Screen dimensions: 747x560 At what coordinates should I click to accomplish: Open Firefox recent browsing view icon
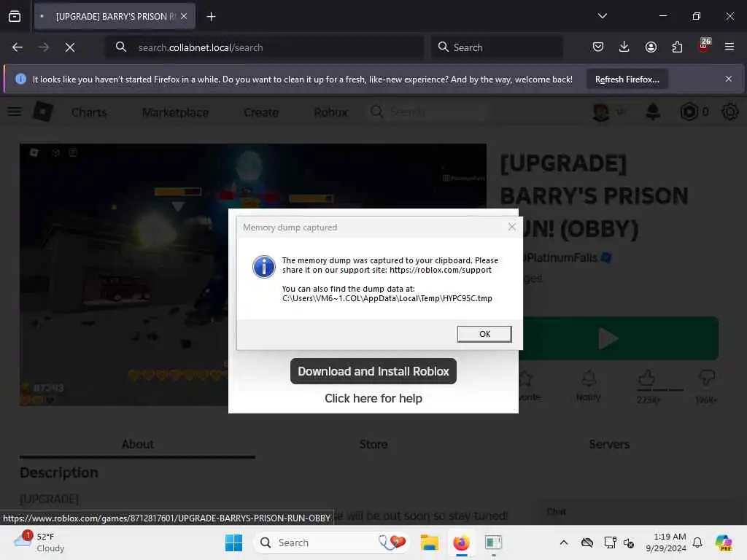click(15, 16)
